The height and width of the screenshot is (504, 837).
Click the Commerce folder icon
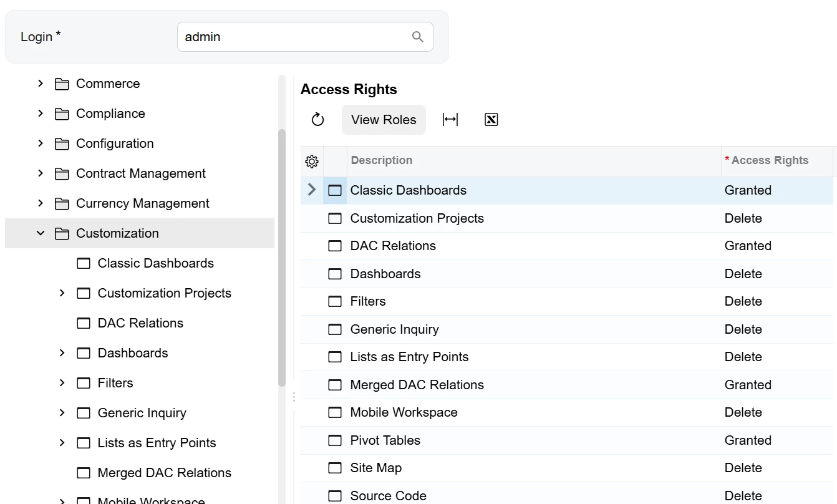(62, 84)
